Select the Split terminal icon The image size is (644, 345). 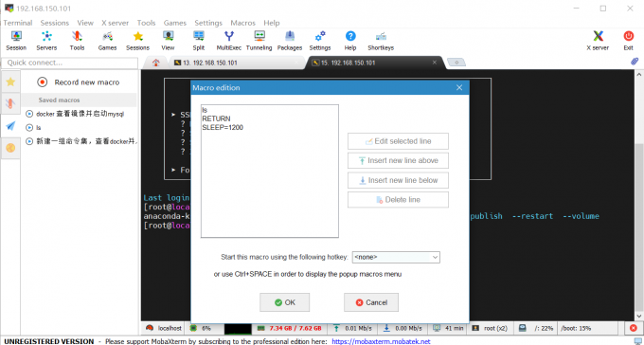coord(198,41)
